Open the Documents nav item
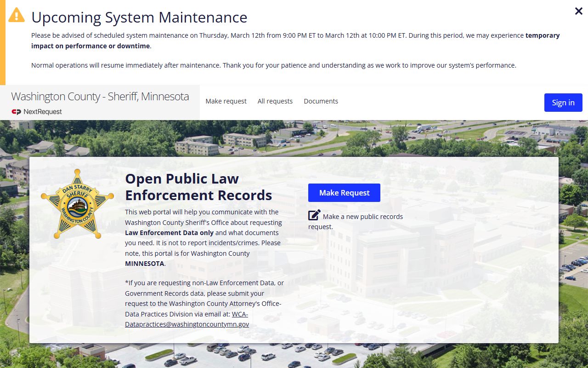Image resolution: width=588 pixels, height=368 pixels. point(321,101)
